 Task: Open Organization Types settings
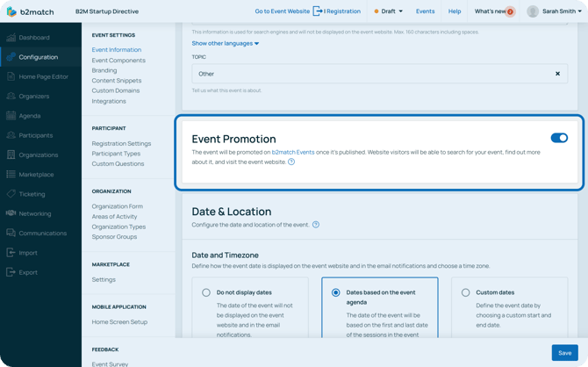pos(118,227)
